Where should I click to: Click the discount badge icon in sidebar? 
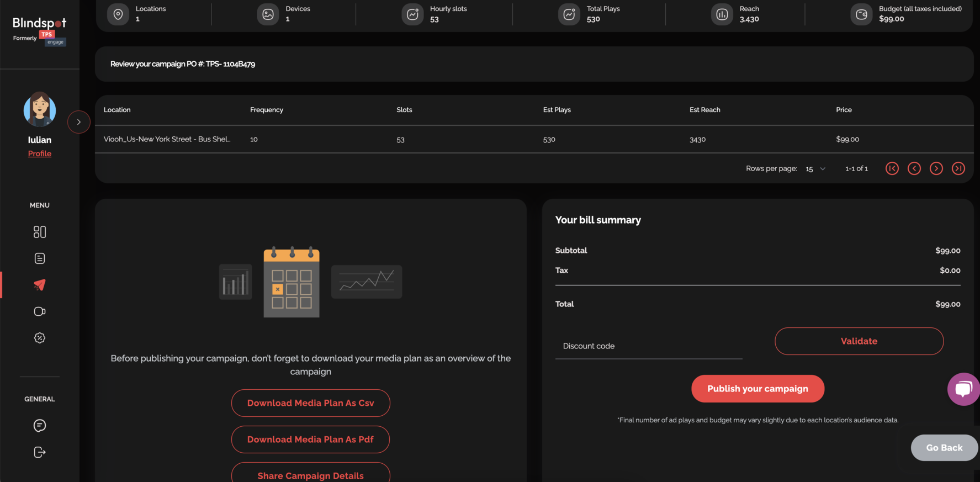click(40, 338)
